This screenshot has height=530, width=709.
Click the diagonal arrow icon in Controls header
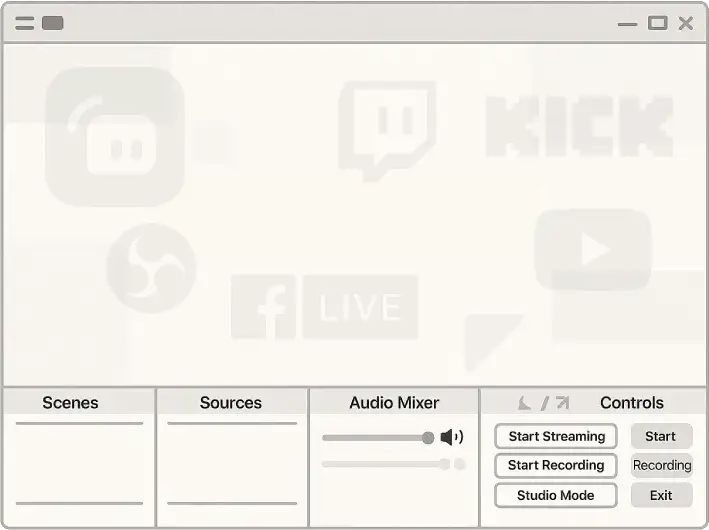pos(563,402)
